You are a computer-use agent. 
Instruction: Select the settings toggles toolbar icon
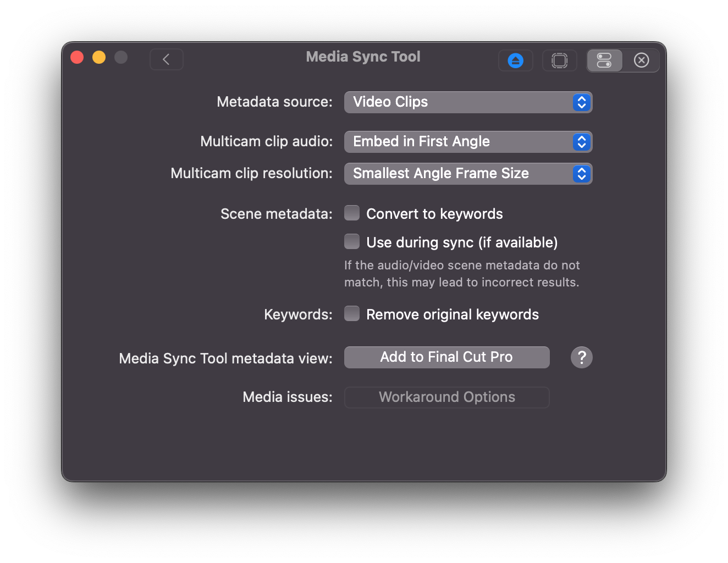[604, 60]
